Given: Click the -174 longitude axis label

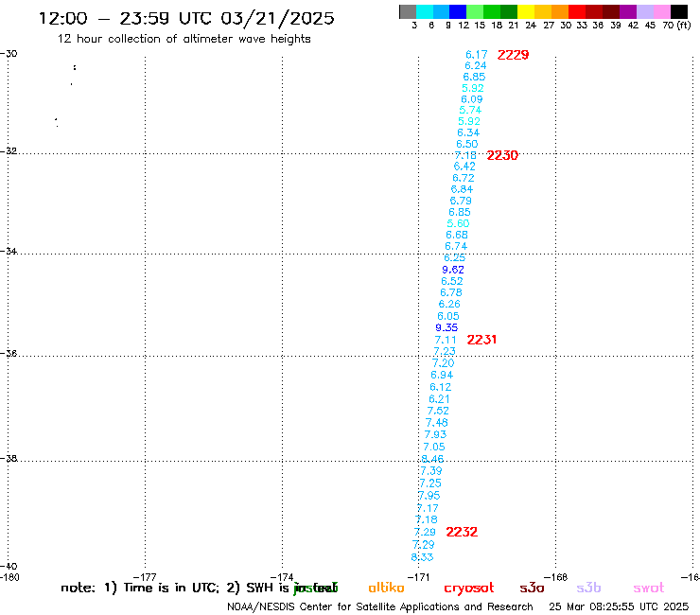Looking at the screenshot, I should point(282,577).
